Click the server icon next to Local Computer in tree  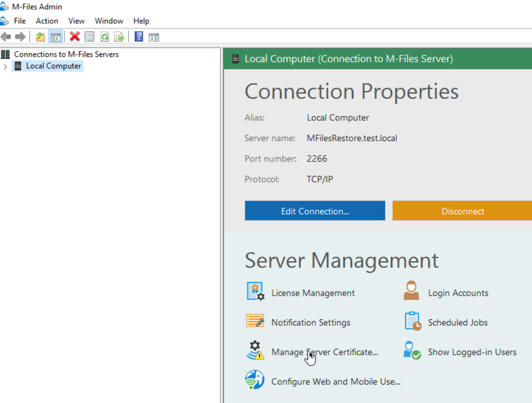click(18, 66)
